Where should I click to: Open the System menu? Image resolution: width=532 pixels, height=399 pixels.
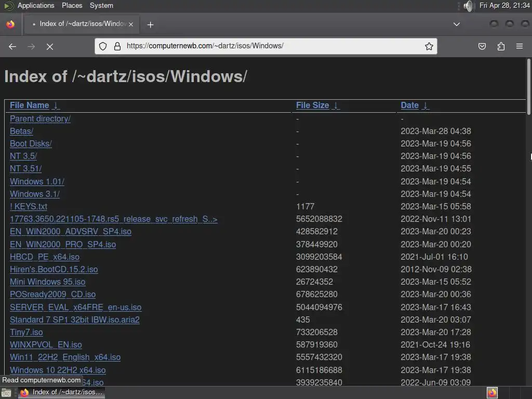(x=101, y=5)
